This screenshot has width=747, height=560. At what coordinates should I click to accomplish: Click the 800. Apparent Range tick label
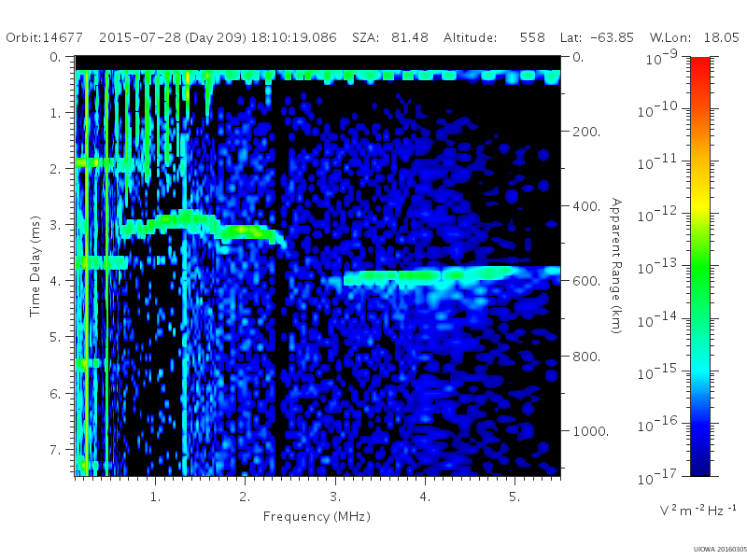586,357
